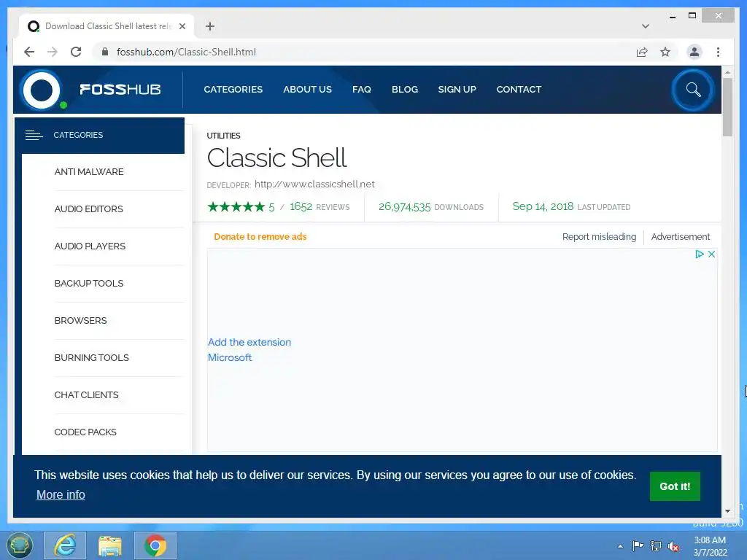
Task: Click scrollbar up arrow
Action: coord(727,72)
